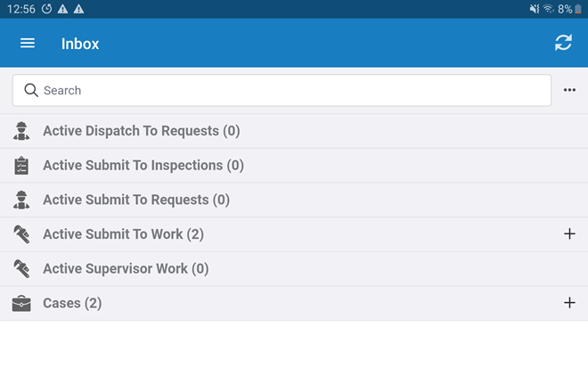Tap the Cases briefcase icon
Viewport: 588px width, 368px height.
click(x=22, y=303)
